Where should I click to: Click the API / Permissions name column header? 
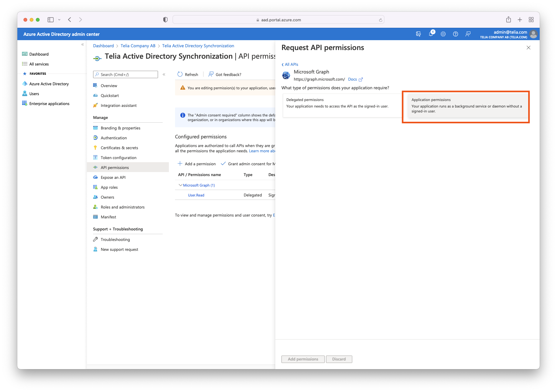point(199,175)
